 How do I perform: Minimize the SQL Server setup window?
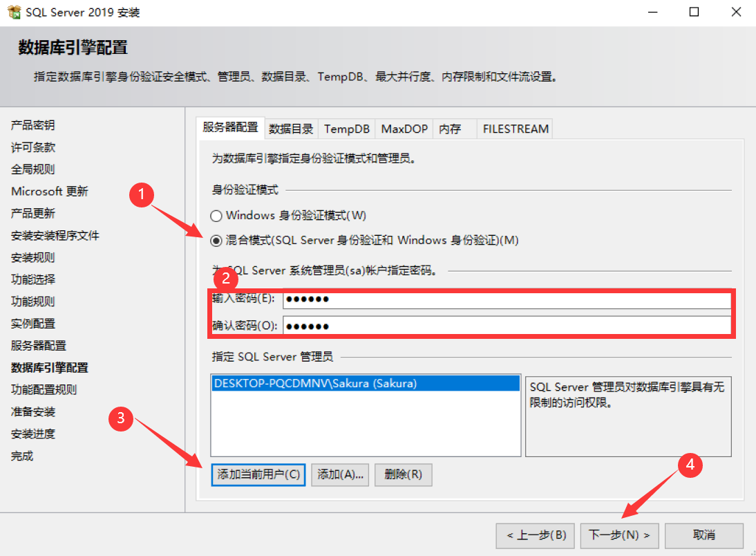pyautogui.click(x=653, y=12)
